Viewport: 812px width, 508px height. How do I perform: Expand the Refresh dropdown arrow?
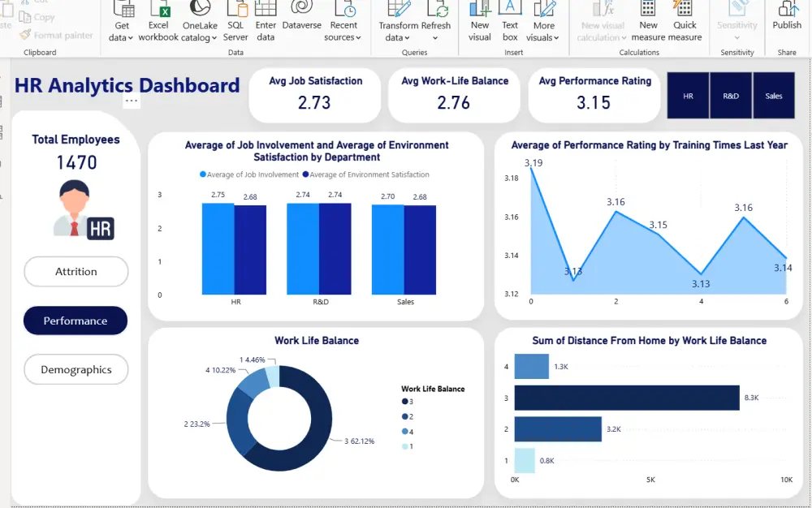(x=435, y=38)
